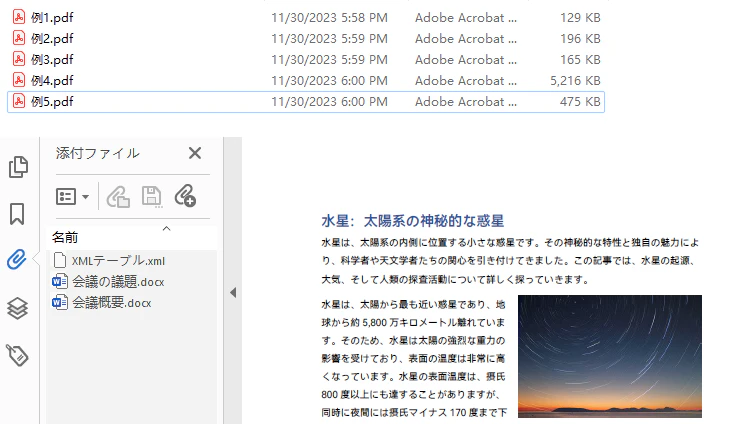
Task: Click the PDF icon of 例1.pdf
Action: (x=19, y=17)
